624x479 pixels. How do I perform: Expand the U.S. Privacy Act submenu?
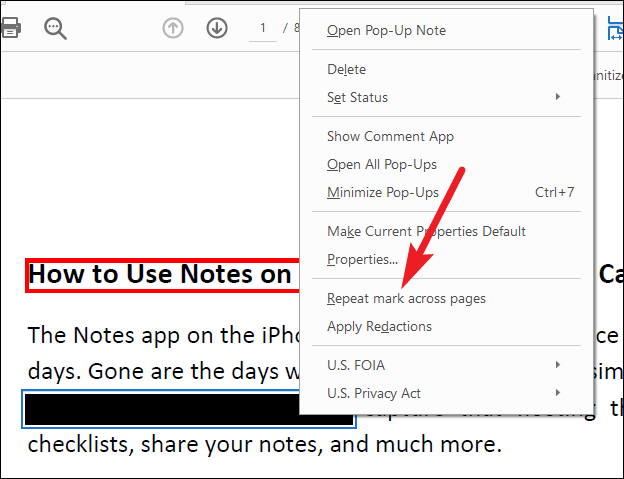click(447, 393)
